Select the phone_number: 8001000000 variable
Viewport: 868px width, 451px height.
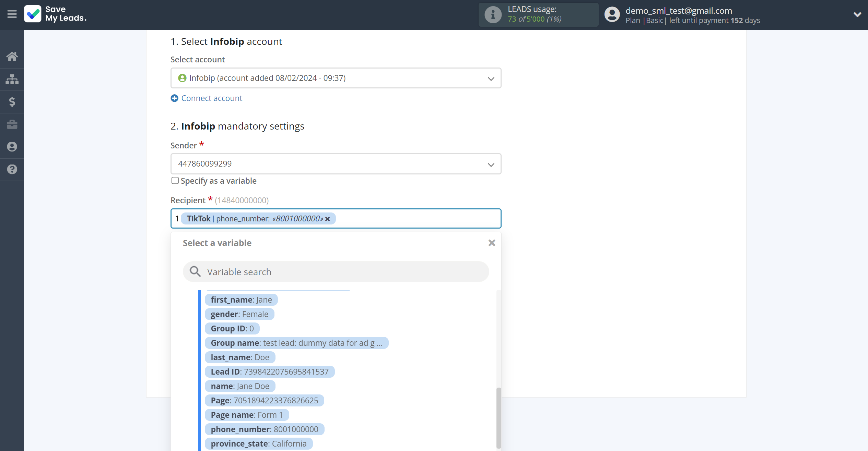[x=265, y=429]
